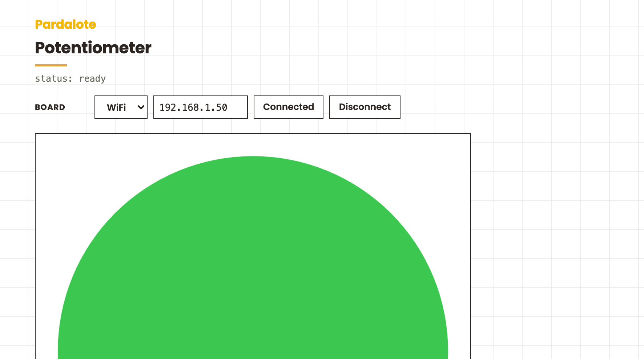The image size is (644, 359).
Task: Open the WiFi connection type dropdown
Action: point(121,107)
